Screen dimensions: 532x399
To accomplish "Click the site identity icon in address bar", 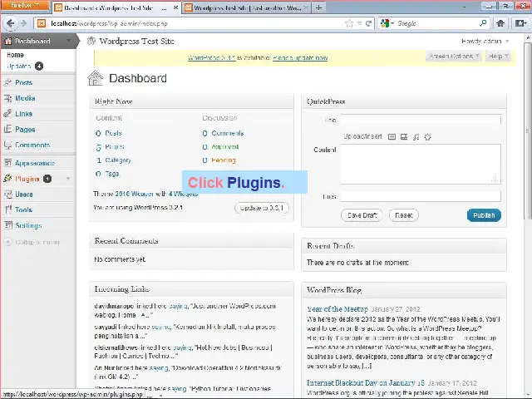I will pyautogui.click(x=42, y=23).
